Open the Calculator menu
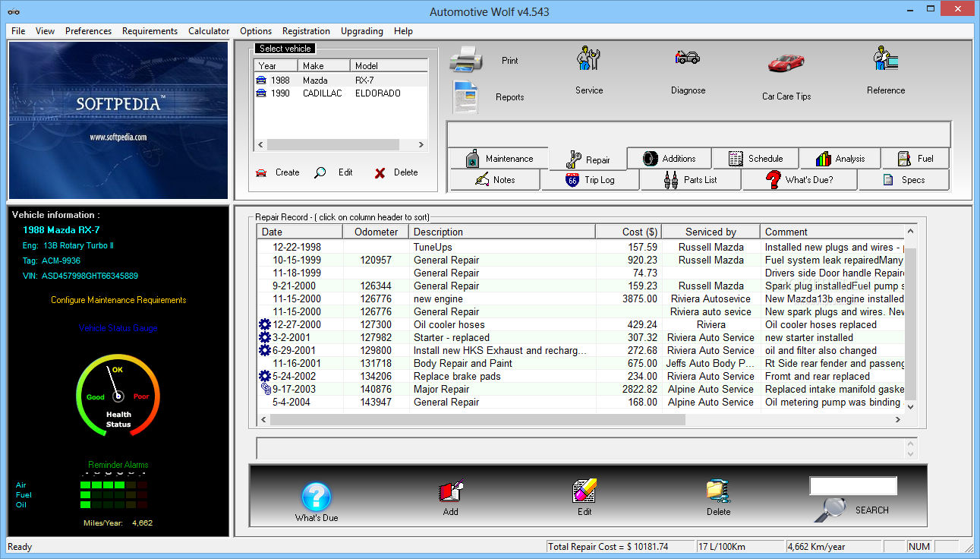 point(209,31)
